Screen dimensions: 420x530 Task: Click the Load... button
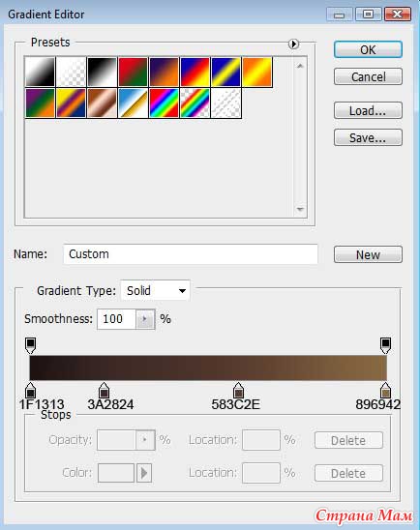pos(368,110)
